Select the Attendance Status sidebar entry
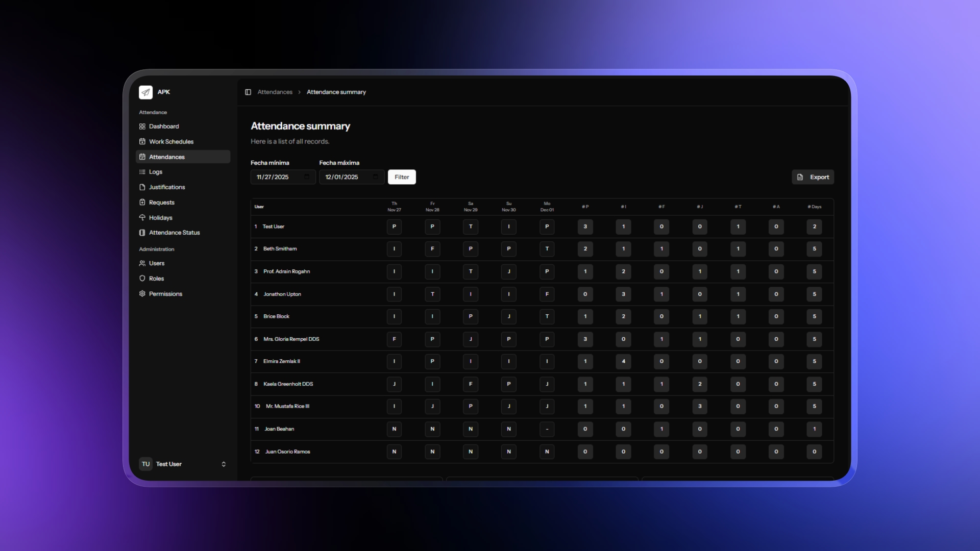 coord(174,232)
